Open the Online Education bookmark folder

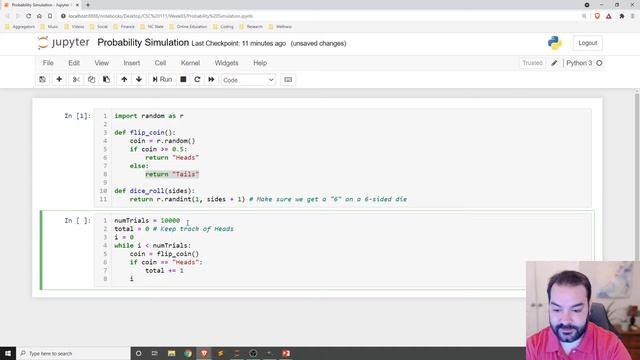coord(188,27)
